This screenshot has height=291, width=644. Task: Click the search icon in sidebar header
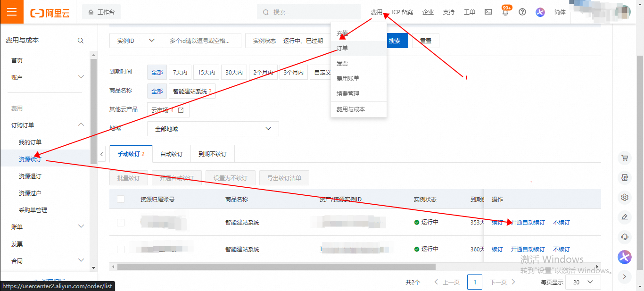coord(81,41)
